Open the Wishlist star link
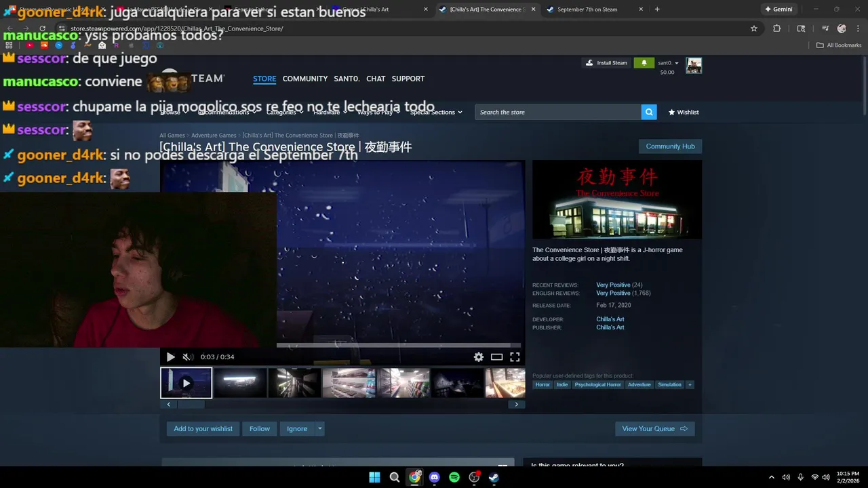The height and width of the screenshot is (488, 868). point(684,113)
